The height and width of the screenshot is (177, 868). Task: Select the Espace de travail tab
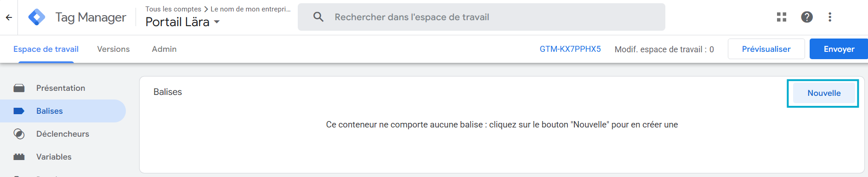pos(46,49)
